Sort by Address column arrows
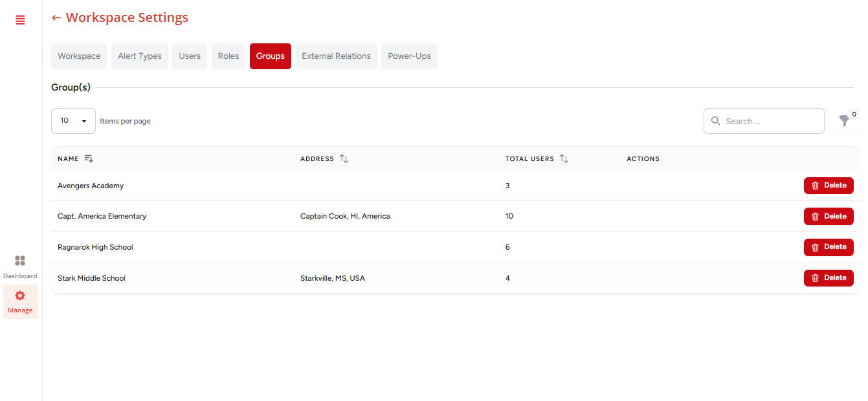868x401 pixels. tap(344, 158)
